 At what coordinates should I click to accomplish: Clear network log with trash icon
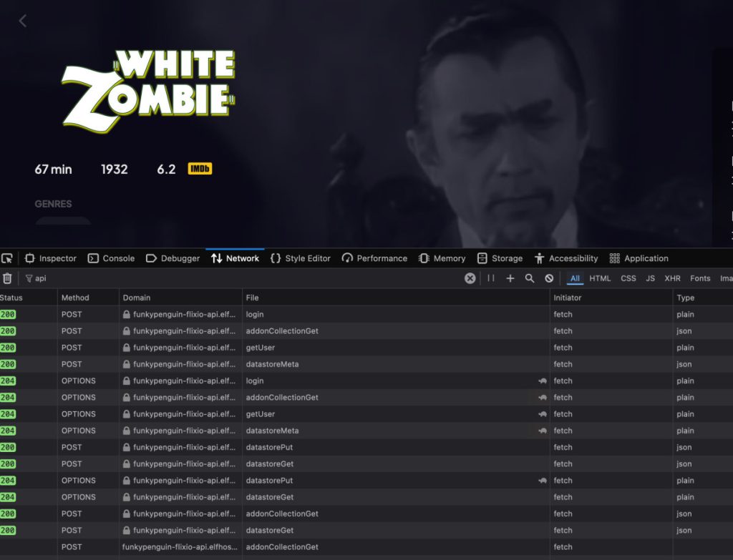(x=7, y=278)
